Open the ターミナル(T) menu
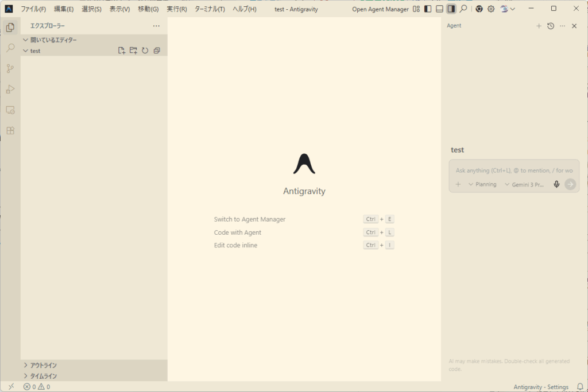This screenshot has width=588, height=392. [x=210, y=9]
